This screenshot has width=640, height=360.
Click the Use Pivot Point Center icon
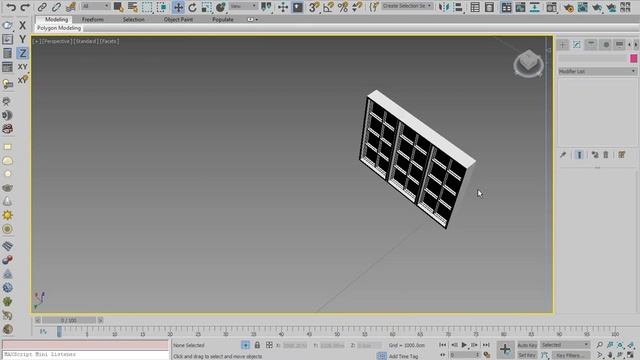coord(266,7)
